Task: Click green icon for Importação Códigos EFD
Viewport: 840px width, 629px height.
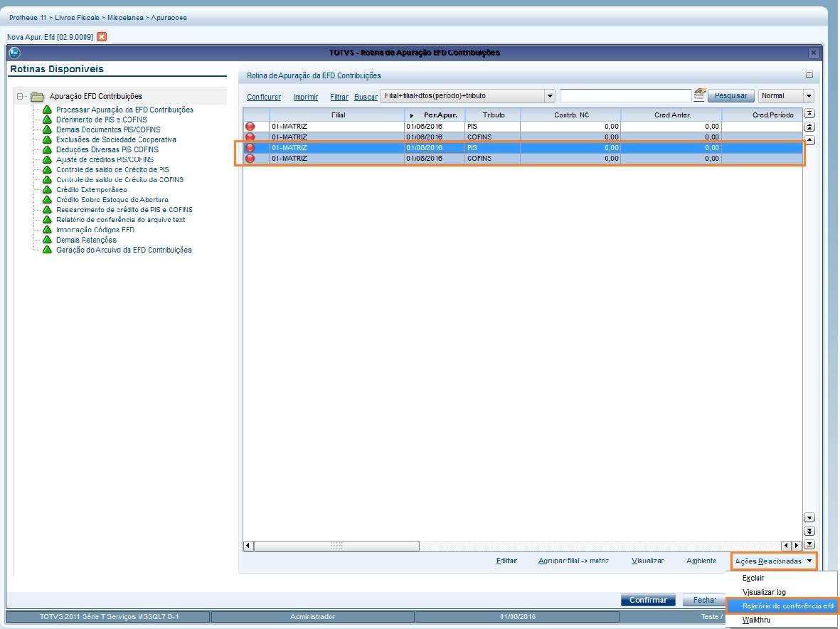Action: [x=47, y=230]
